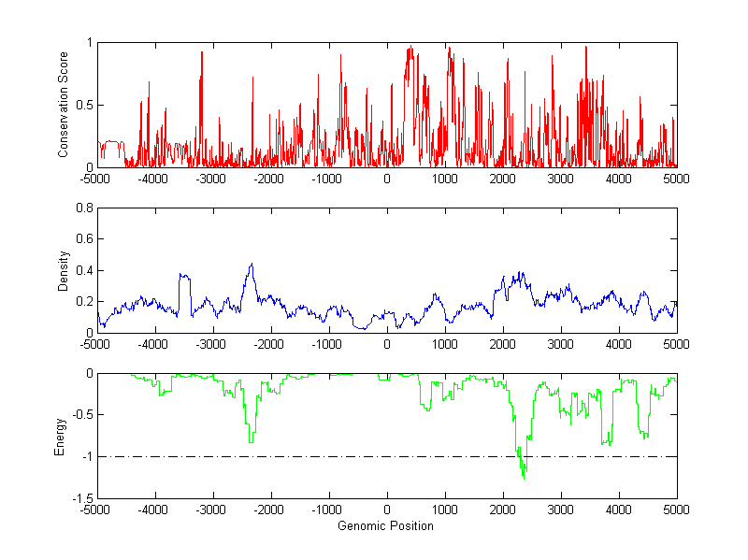
Task: Click the 0.5 tick on Conservation Score axis
Action: click(84, 105)
